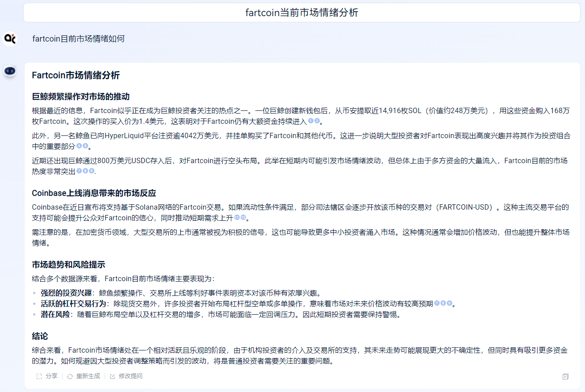Click the text '14,916枚SOL'
Screen dimensions: 585x392
click(401, 111)
